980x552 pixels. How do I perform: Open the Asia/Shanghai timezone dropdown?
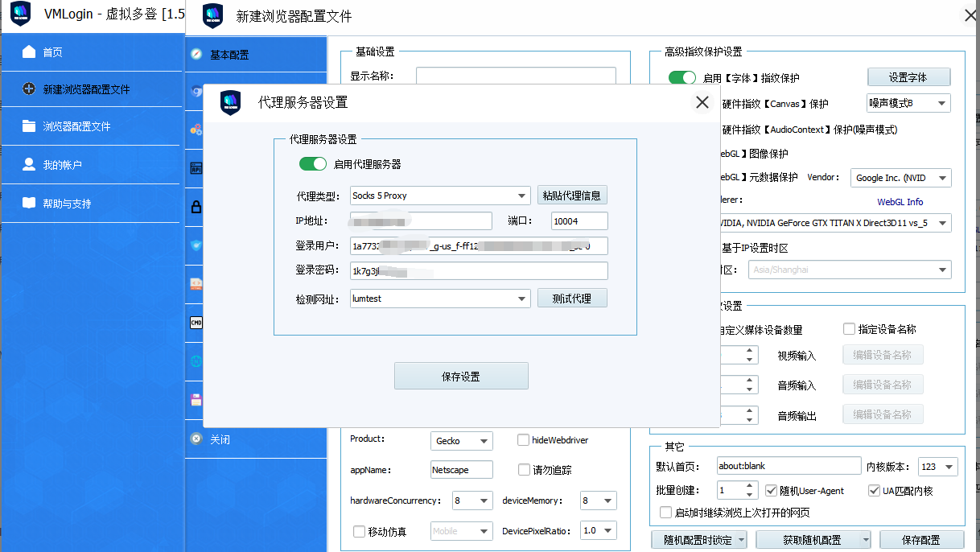pos(850,270)
